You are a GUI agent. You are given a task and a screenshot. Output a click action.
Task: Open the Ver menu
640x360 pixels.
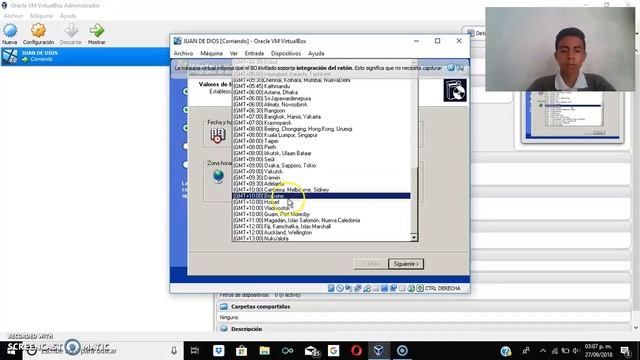click(x=233, y=53)
